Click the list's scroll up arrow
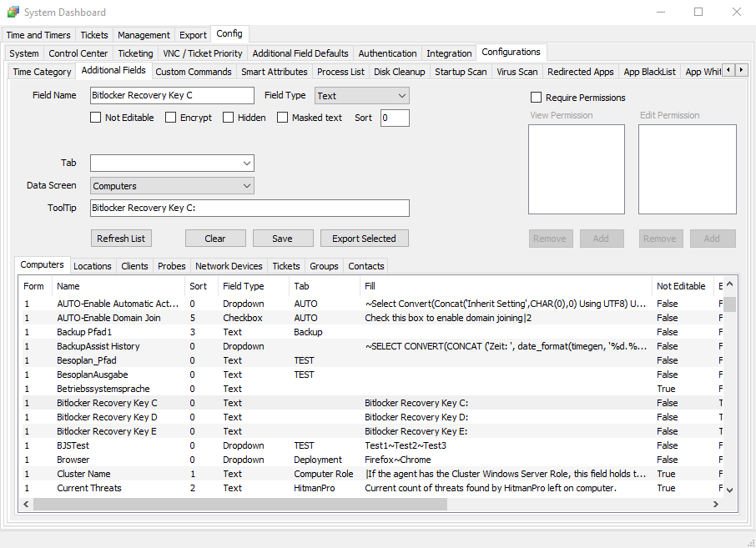This screenshot has width=756, height=548. 729,286
